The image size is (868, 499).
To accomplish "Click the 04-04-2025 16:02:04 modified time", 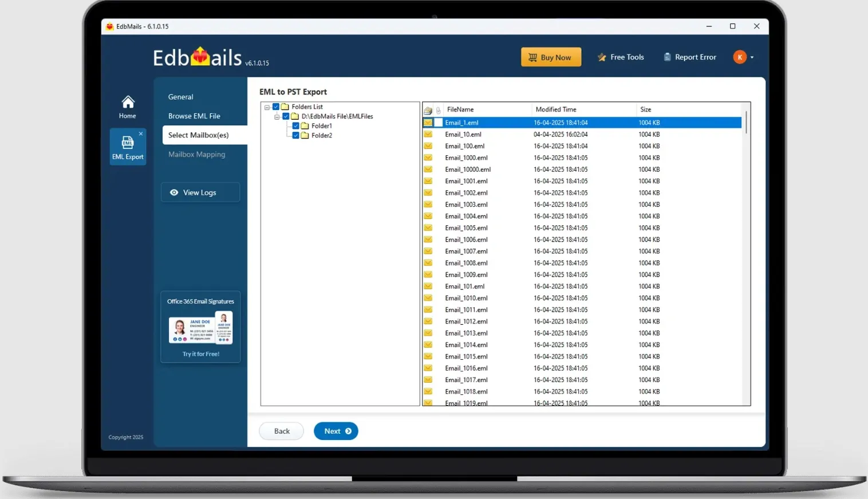I will (x=561, y=135).
